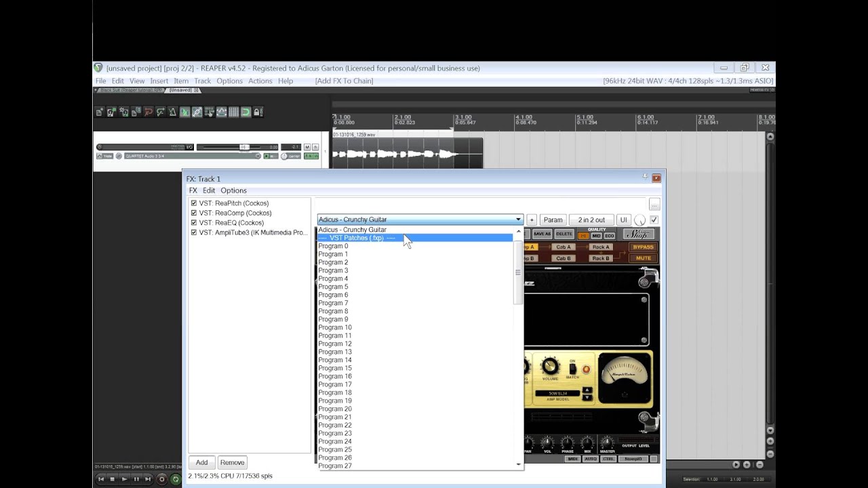Click the + preset button
Screen dimensions: 868x488
coord(532,220)
